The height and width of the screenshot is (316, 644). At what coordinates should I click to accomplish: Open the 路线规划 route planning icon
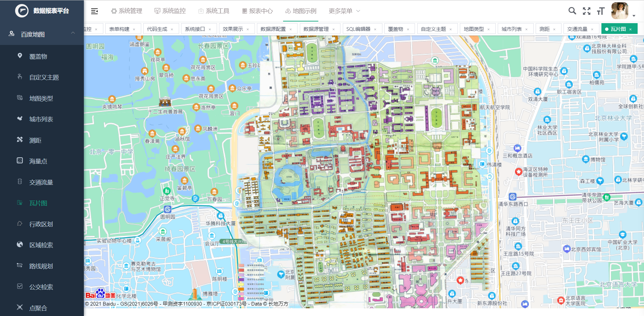(19, 266)
